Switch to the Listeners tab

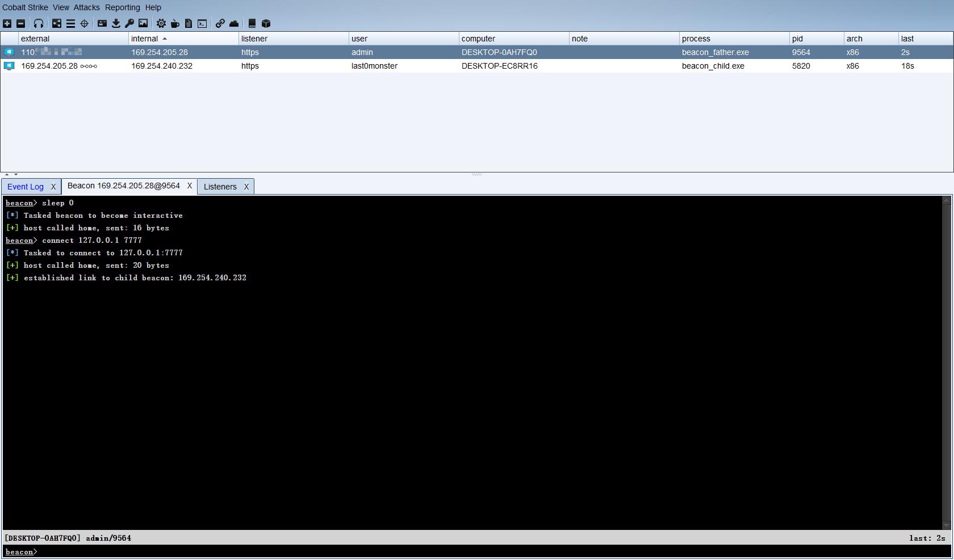point(220,187)
